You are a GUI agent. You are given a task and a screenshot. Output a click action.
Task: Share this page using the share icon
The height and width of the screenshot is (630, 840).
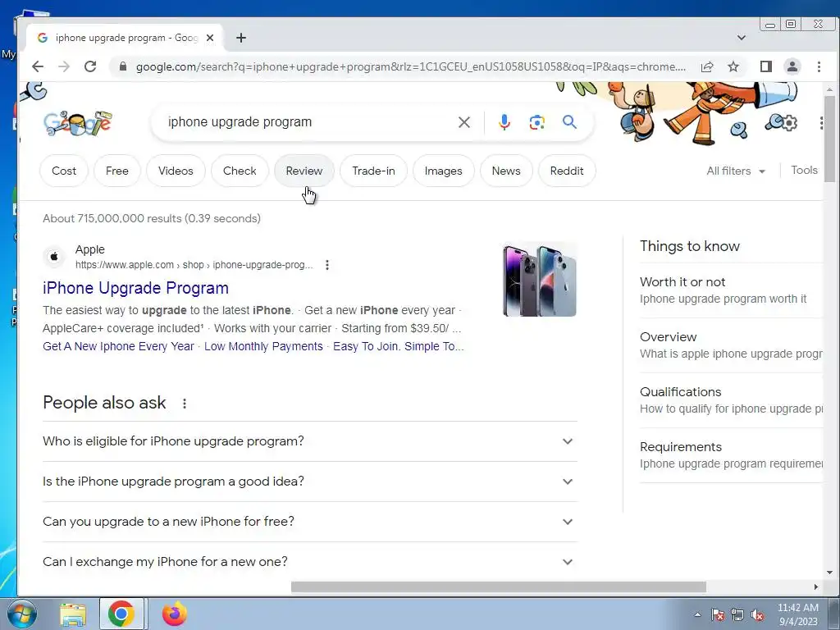pyautogui.click(x=706, y=66)
